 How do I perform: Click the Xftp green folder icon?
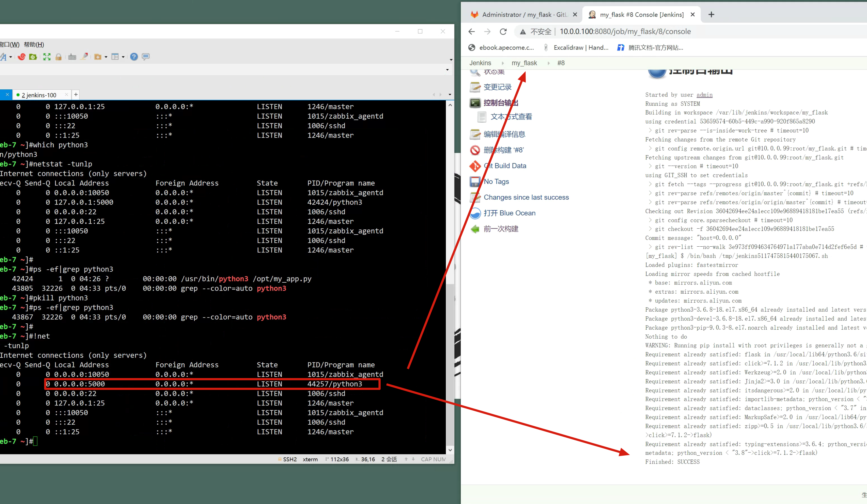(x=33, y=57)
